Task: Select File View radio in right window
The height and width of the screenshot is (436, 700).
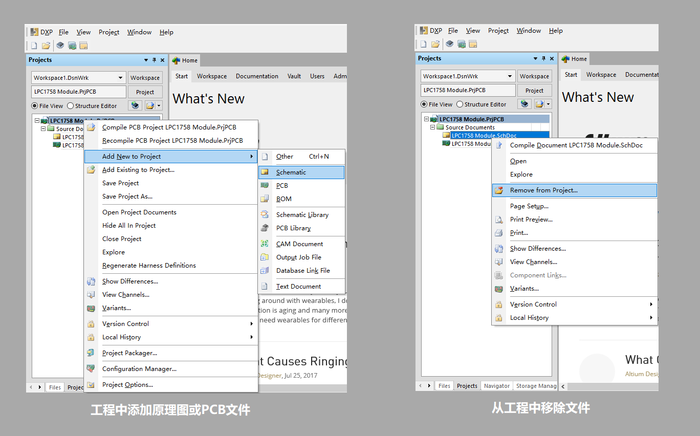Action: click(424, 104)
